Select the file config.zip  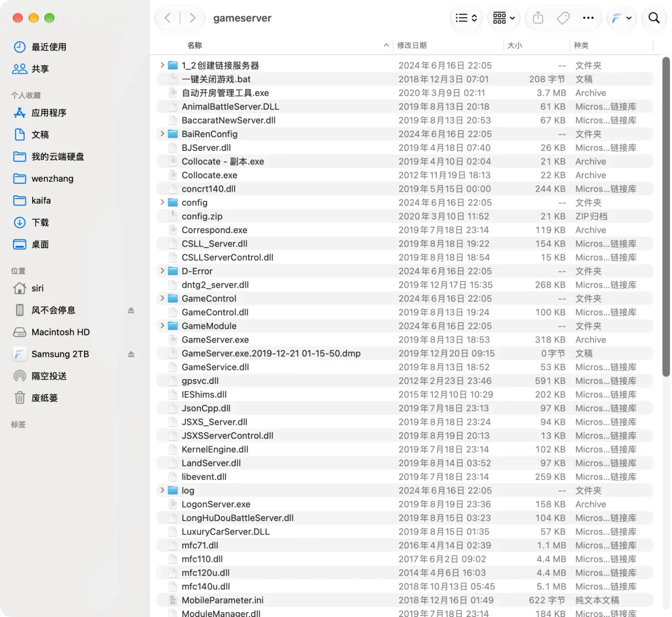pos(405,216)
